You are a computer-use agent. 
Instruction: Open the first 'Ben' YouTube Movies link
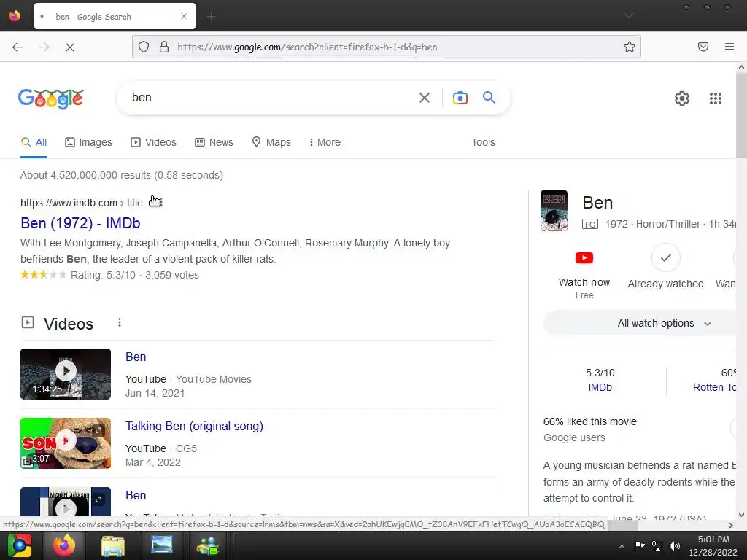(x=136, y=357)
